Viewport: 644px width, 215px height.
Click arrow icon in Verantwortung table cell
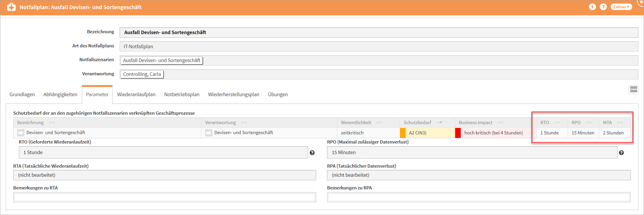click(x=209, y=133)
